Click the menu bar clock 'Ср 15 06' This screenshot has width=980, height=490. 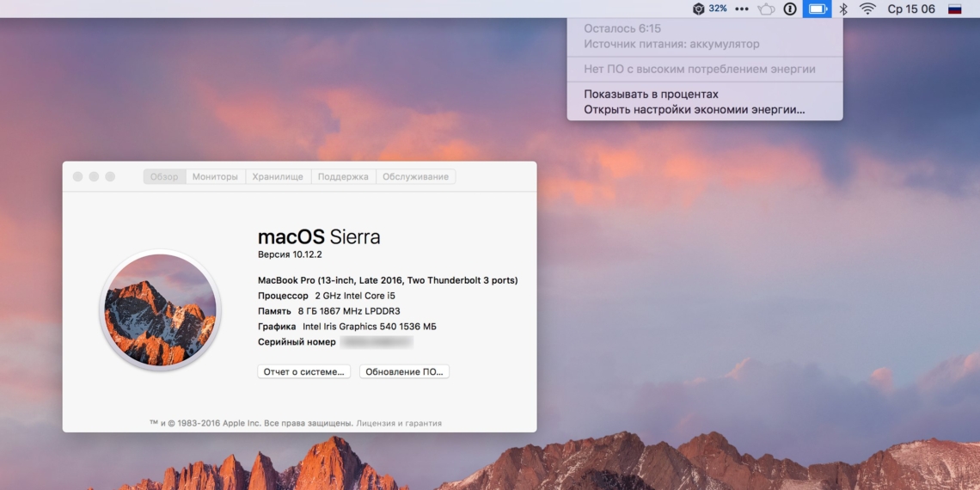pos(910,9)
